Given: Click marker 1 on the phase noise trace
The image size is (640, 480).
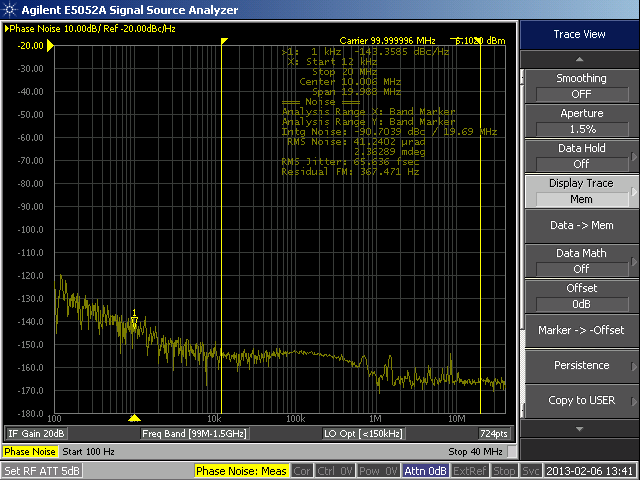Looking at the screenshot, I should coord(134,320).
